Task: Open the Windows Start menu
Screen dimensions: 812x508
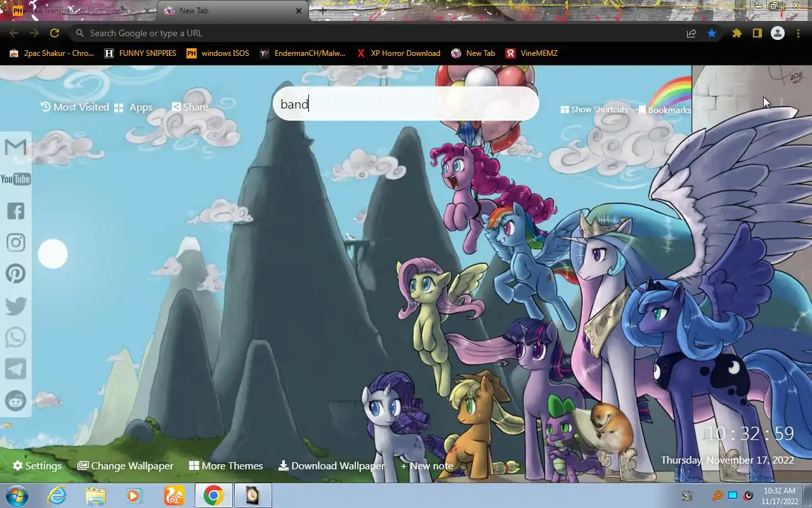Action: coord(16,495)
